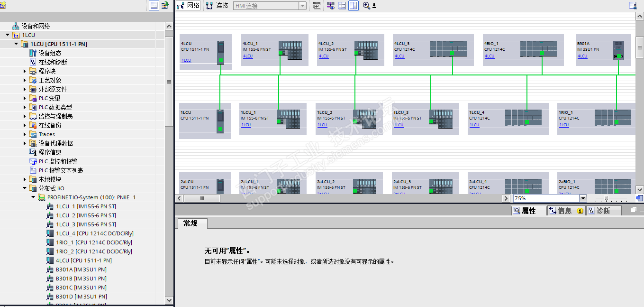Click the assign device name icon
This screenshot has width=644, height=307.
pyautogui.click(x=317, y=5)
